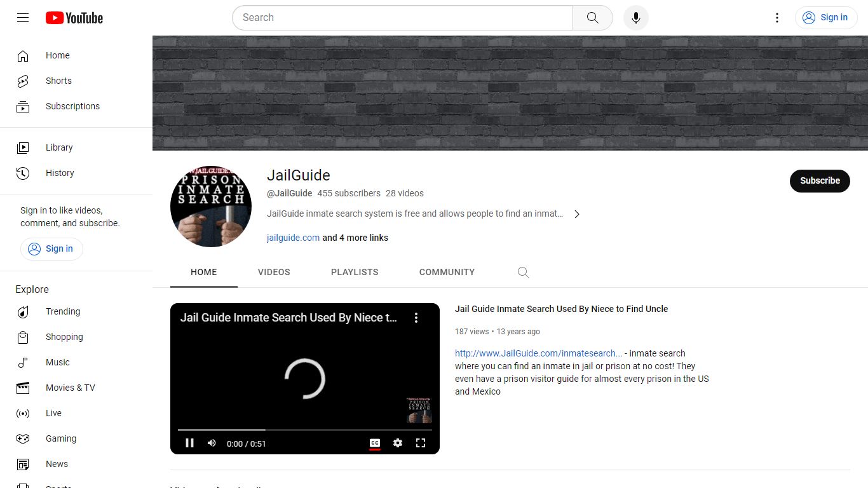868x488 pixels.
Task: Click the video progress bar
Action: click(x=305, y=430)
